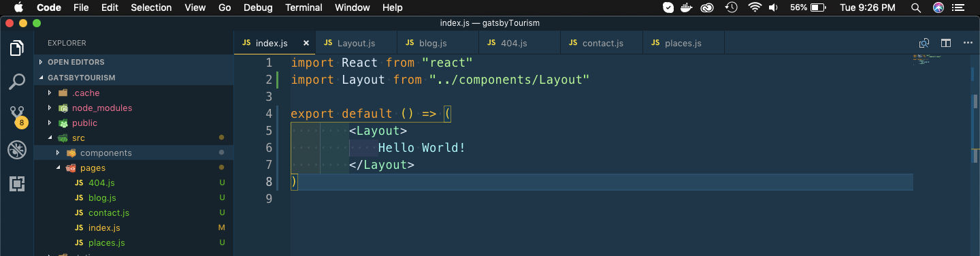Open the Go menu
Screen dimensions: 980x256
click(225, 7)
